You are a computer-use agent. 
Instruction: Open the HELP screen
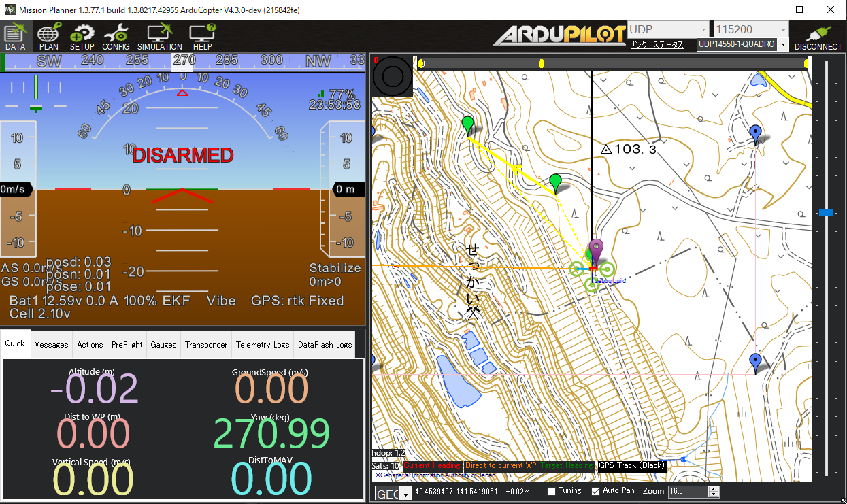[202, 37]
